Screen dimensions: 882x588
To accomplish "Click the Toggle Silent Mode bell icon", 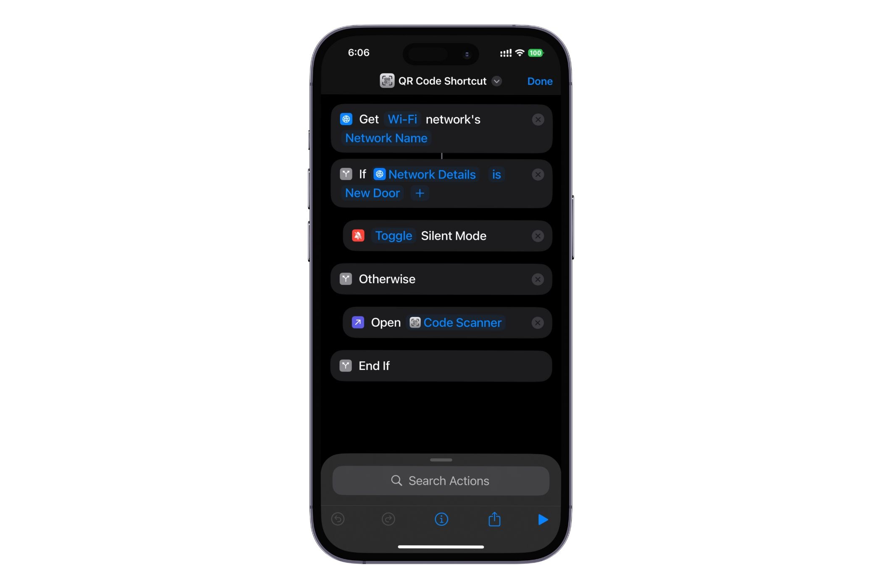I will (358, 236).
